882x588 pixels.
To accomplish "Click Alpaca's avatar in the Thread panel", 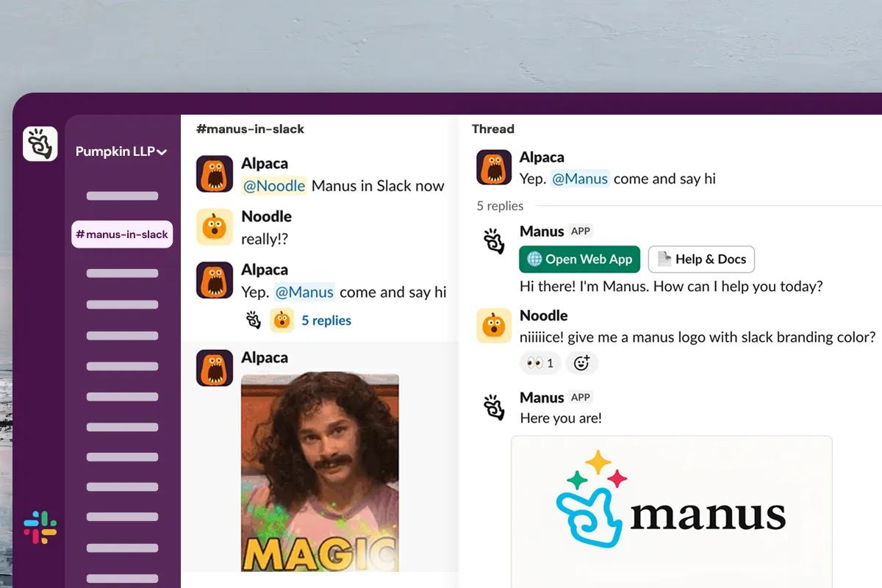I will pyautogui.click(x=494, y=168).
